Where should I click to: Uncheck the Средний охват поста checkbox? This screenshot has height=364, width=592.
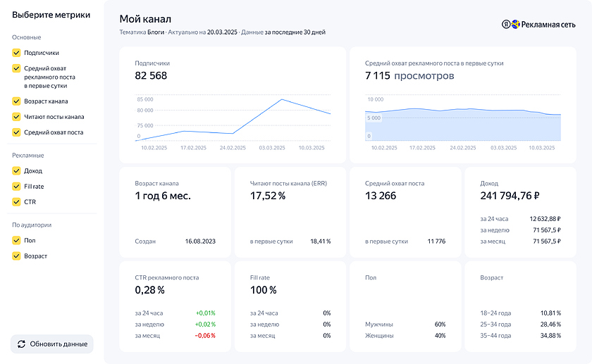pos(16,132)
